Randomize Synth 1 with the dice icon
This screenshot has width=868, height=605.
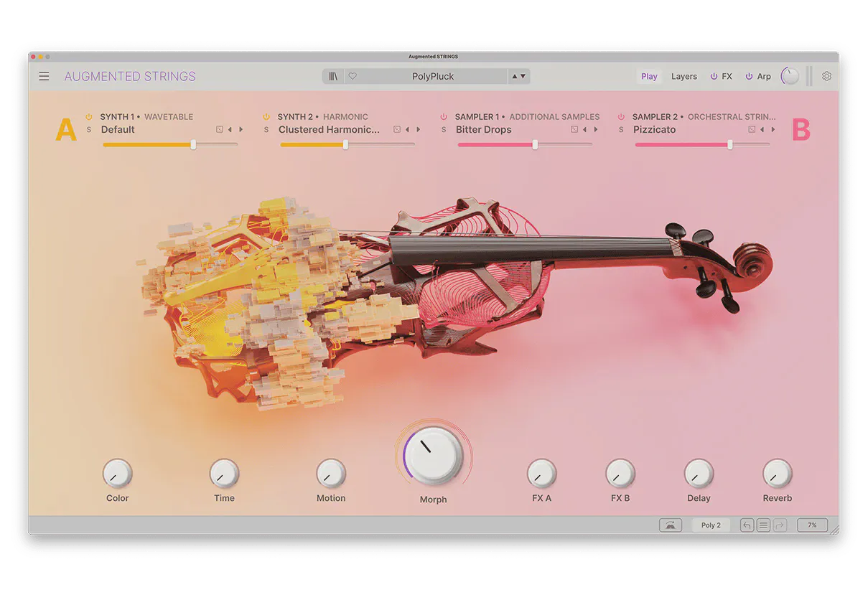pos(220,130)
